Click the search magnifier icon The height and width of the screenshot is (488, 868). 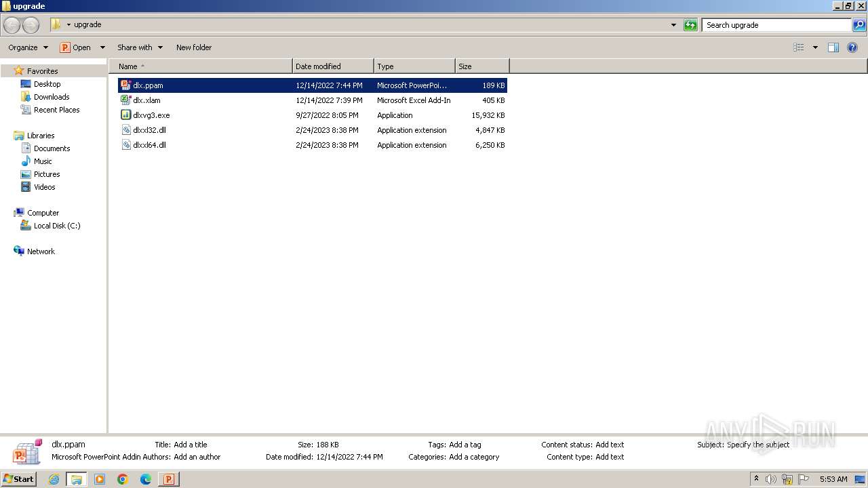859,25
